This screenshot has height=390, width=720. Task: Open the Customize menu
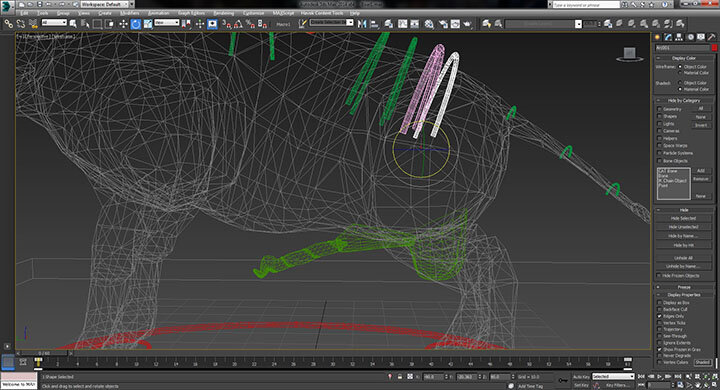[x=253, y=13]
